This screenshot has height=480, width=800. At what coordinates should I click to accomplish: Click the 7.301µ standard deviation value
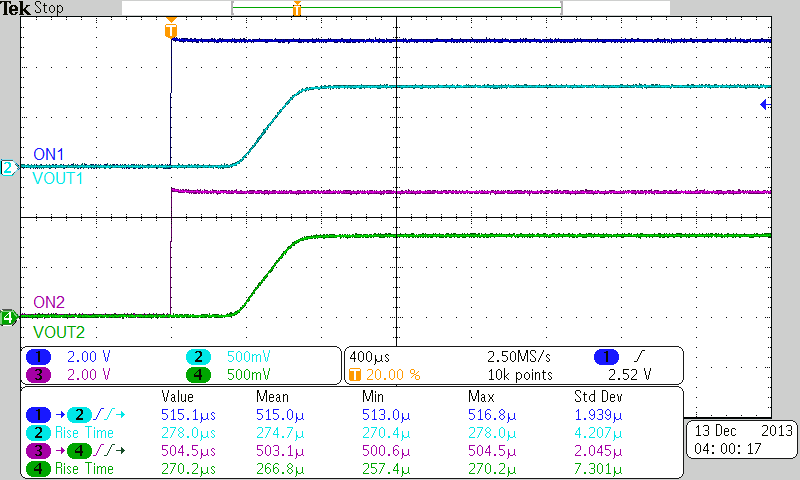pyautogui.click(x=598, y=469)
